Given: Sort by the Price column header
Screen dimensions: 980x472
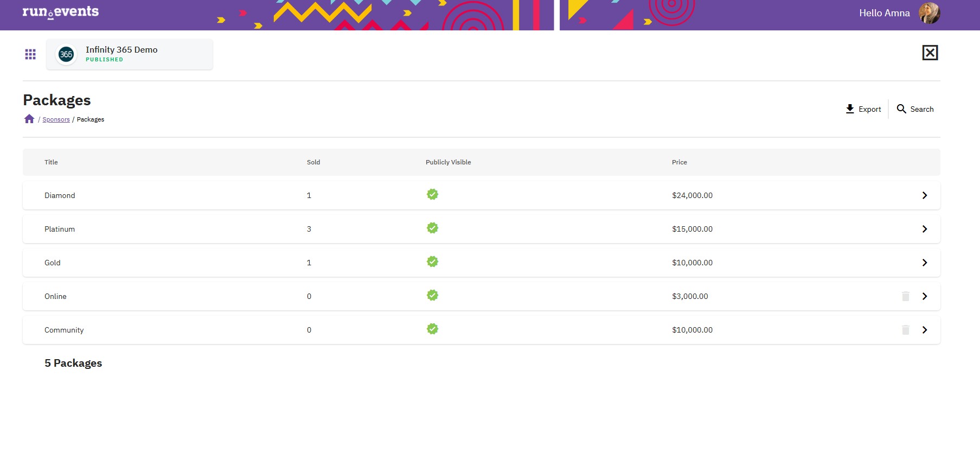Looking at the screenshot, I should click(680, 162).
